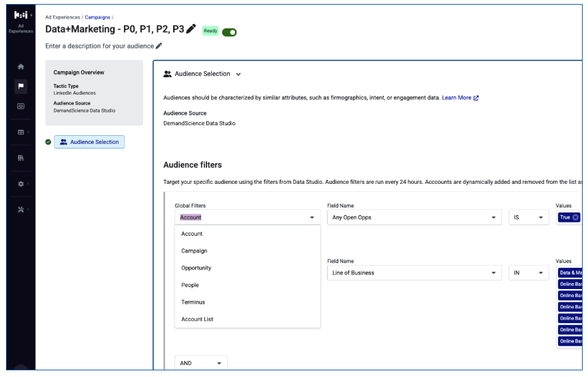Open the library books icon in sidebar

tap(21, 158)
